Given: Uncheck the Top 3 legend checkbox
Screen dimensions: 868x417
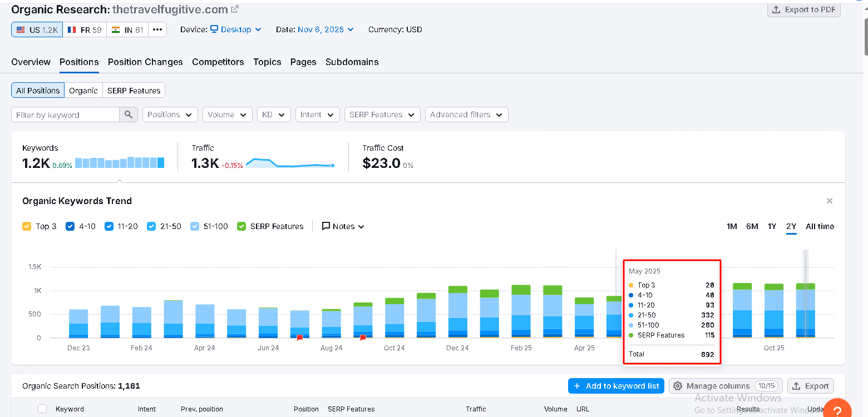Looking at the screenshot, I should click(x=27, y=226).
